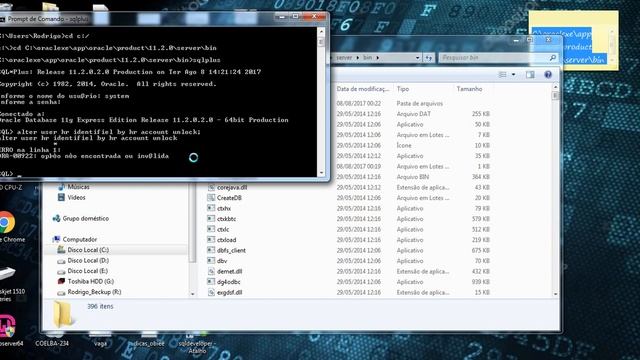Open Explorer help question mark icon
The image size is (640, 360).
[548, 74]
